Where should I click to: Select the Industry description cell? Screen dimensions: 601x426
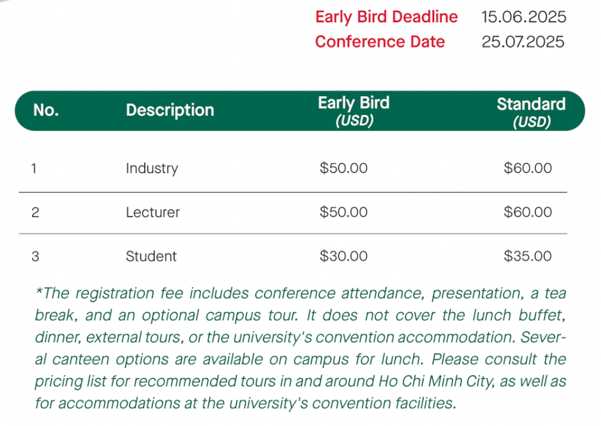152,168
